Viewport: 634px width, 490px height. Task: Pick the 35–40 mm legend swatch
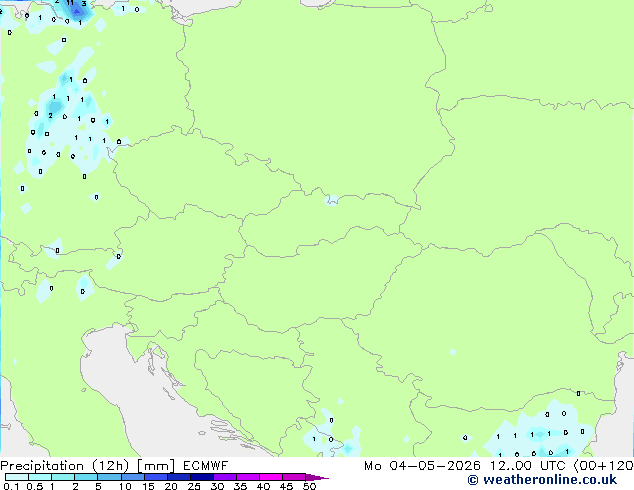coord(248,477)
